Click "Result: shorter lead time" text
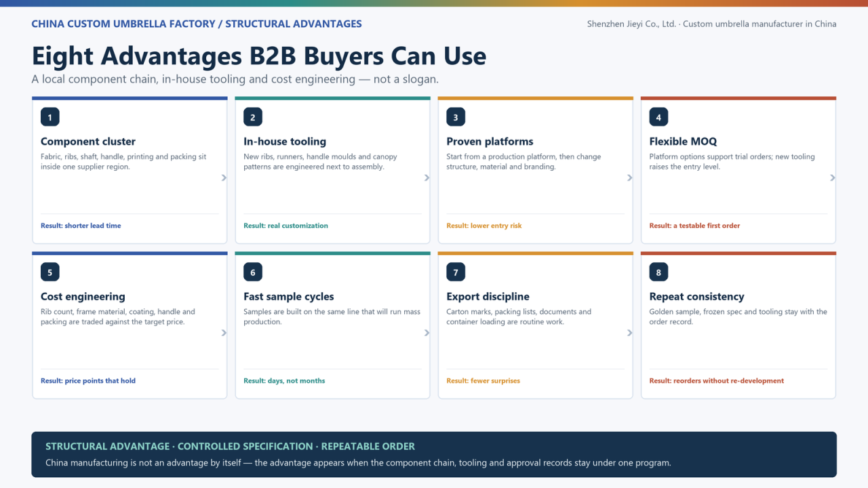This screenshot has width=868, height=488. tap(81, 226)
